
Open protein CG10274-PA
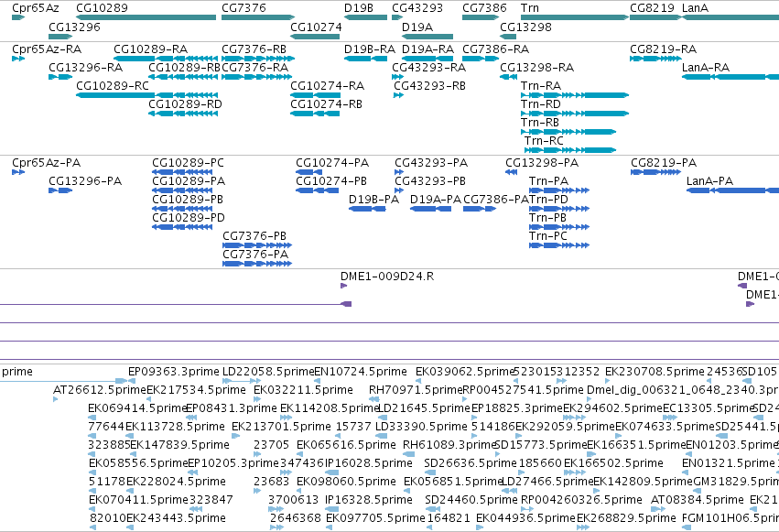click(308, 172)
